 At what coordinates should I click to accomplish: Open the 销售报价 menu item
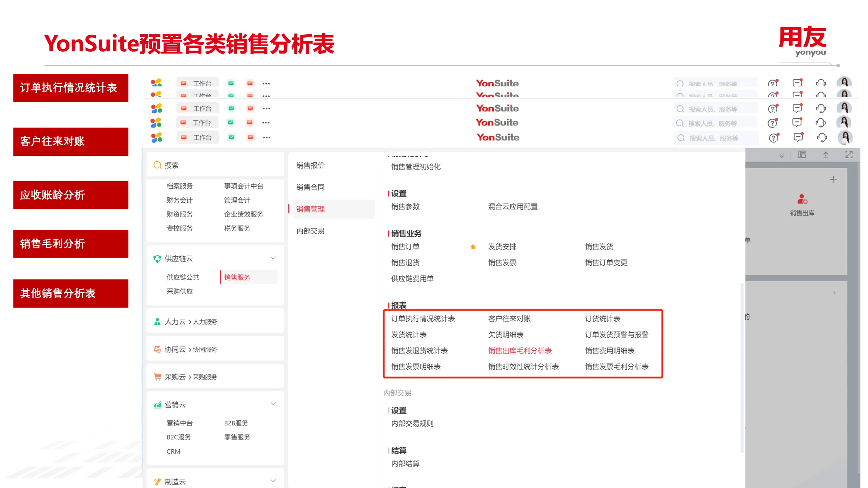click(310, 166)
